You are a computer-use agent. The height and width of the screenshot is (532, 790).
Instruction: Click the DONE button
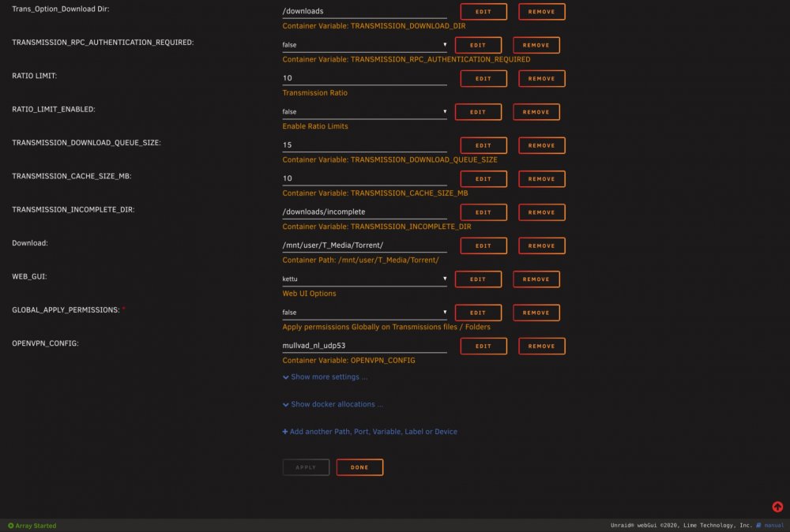point(359,467)
